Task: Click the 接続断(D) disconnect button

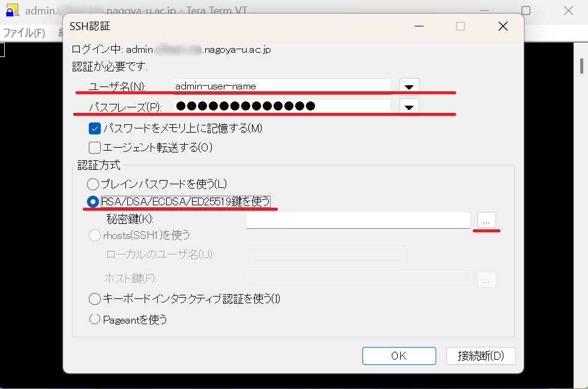Action: 481,355
